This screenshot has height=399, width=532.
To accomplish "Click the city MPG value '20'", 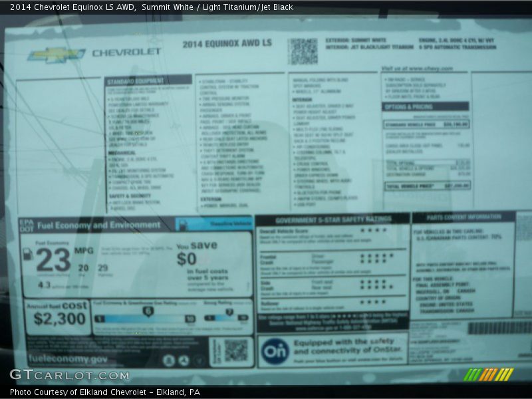I will click(x=83, y=268).
